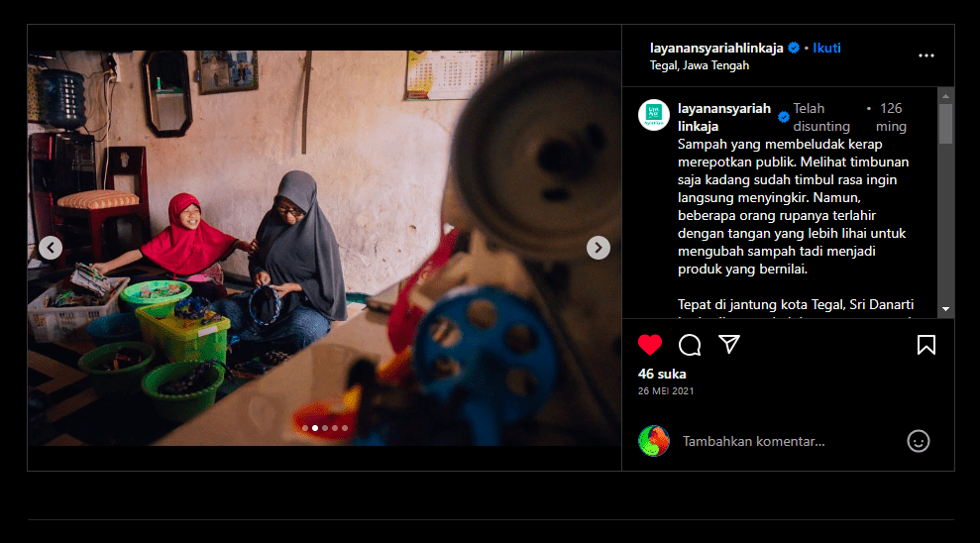Save post with the bookmark icon

(926, 345)
